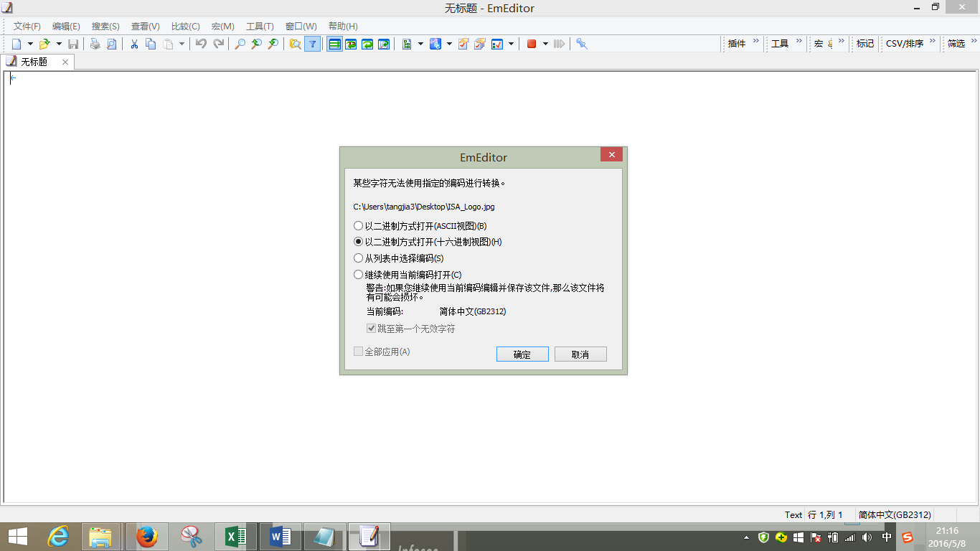Expand the 插件 toolbar overflow chevron
This screenshot has width=980, height=551.
(755, 42)
